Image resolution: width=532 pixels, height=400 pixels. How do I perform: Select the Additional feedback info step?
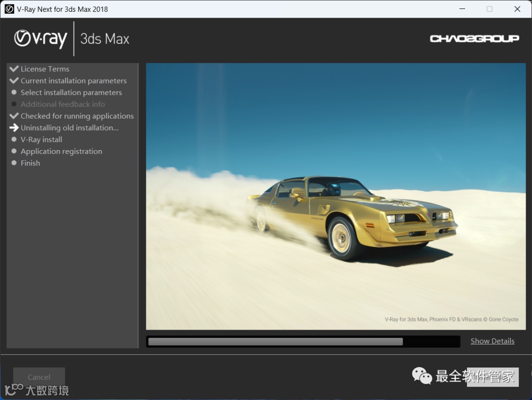point(63,104)
